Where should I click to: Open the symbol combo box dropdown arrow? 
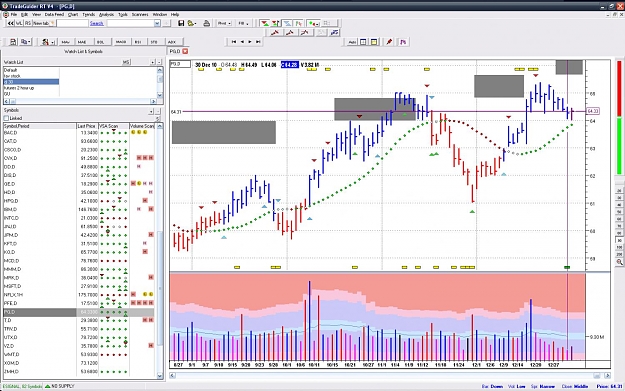(157, 24)
